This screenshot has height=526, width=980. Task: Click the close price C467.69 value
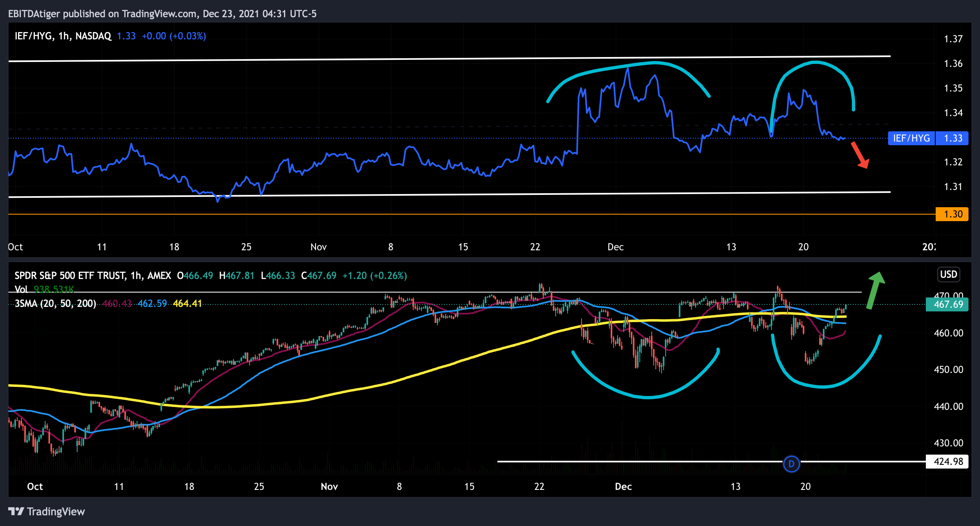click(319, 275)
